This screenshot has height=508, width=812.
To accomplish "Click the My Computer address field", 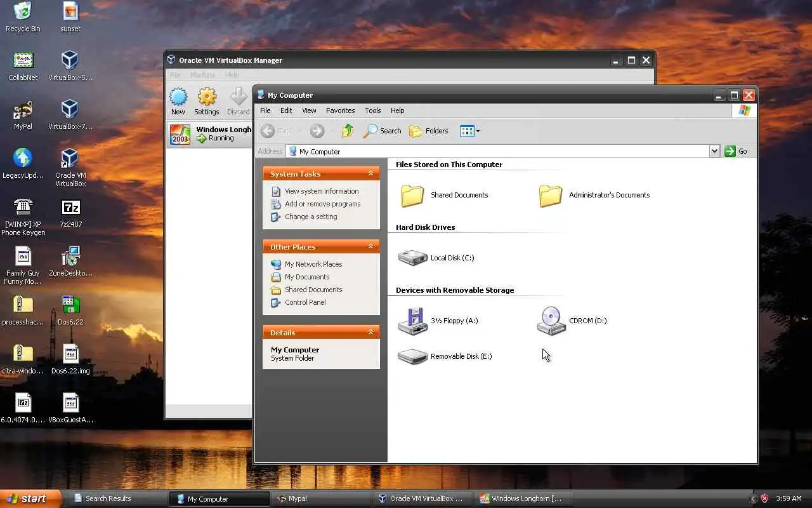I will point(497,151).
